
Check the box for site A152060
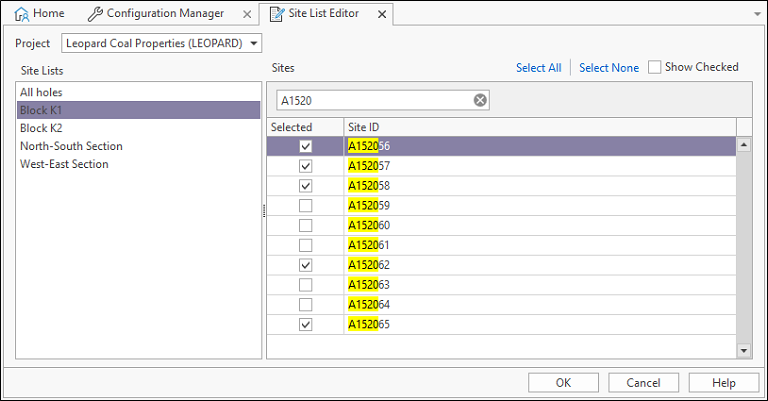pos(306,225)
